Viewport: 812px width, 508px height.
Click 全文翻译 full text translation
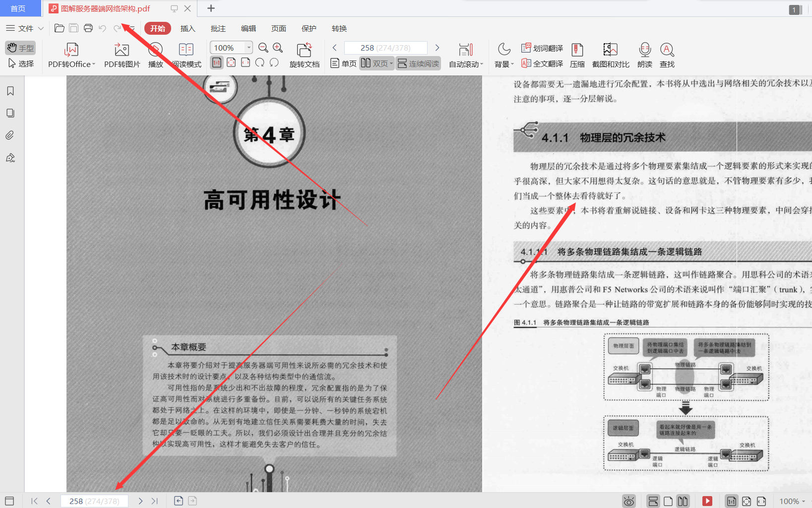(x=542, y=63)
